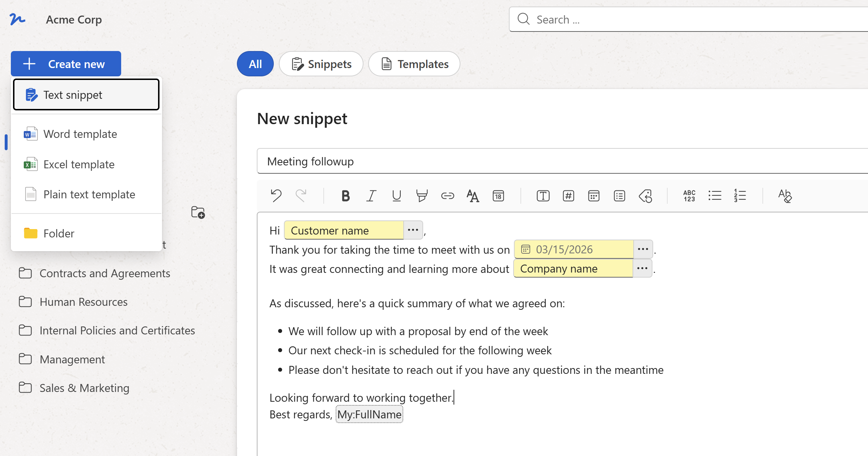Toggle Italic formatting
Image resolution: width=868 pixels, height=456 pixels.
click(x=371, y=196)
